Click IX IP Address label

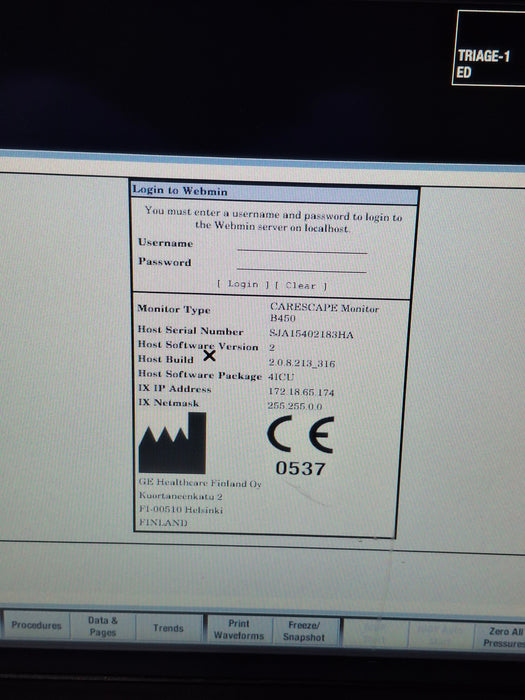click(175, 388)
